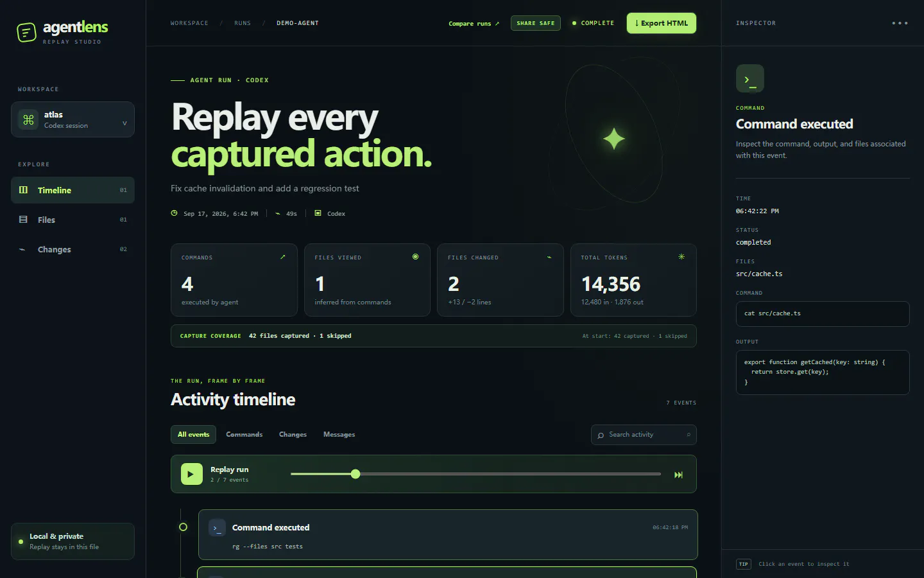The width and height of the screenshot is (924, 578).
Task: Select the All events tab
Action: tap(193, 435)
